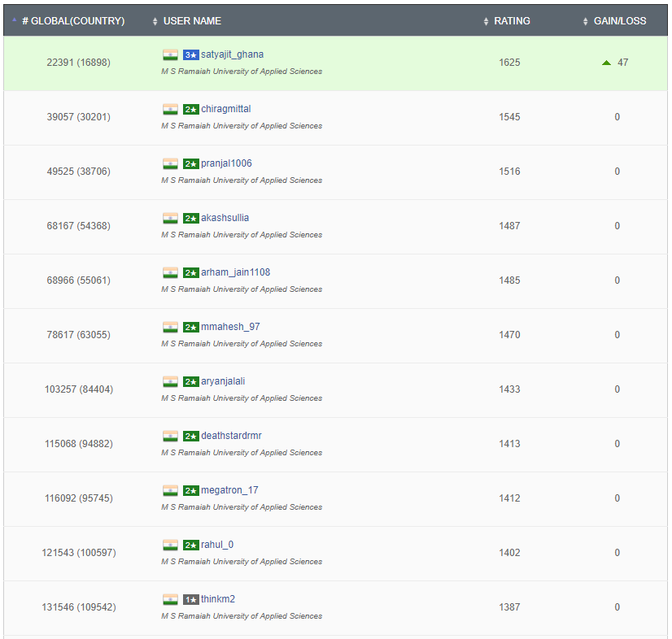Select rank cell 39057 (30201)

point(78,117)
